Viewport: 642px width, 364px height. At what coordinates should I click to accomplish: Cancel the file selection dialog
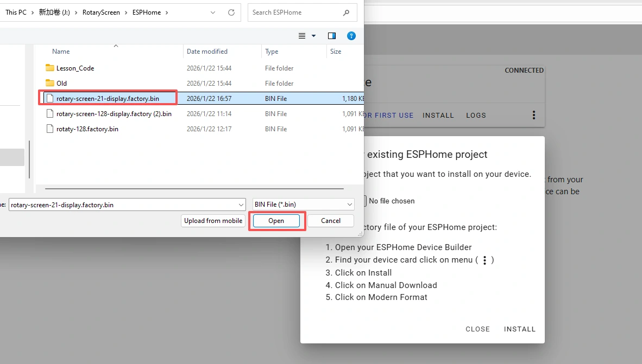330,221
